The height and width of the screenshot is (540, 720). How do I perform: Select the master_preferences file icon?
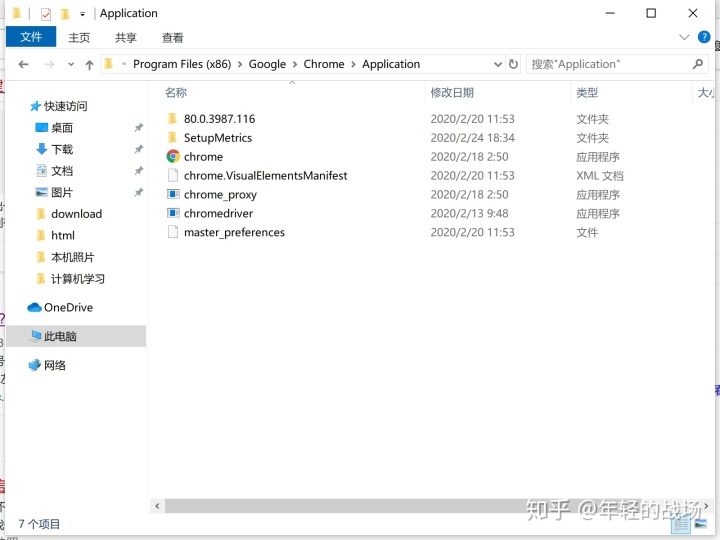[x=173, y=232]
